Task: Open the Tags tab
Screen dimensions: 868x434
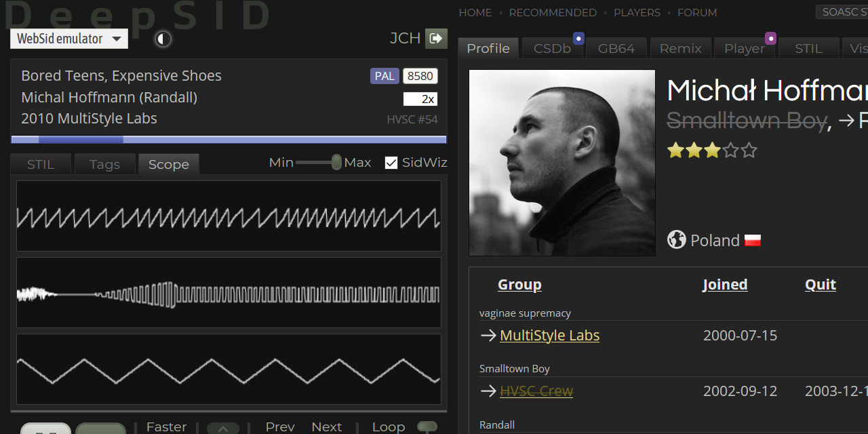Action: pos(104,164)
